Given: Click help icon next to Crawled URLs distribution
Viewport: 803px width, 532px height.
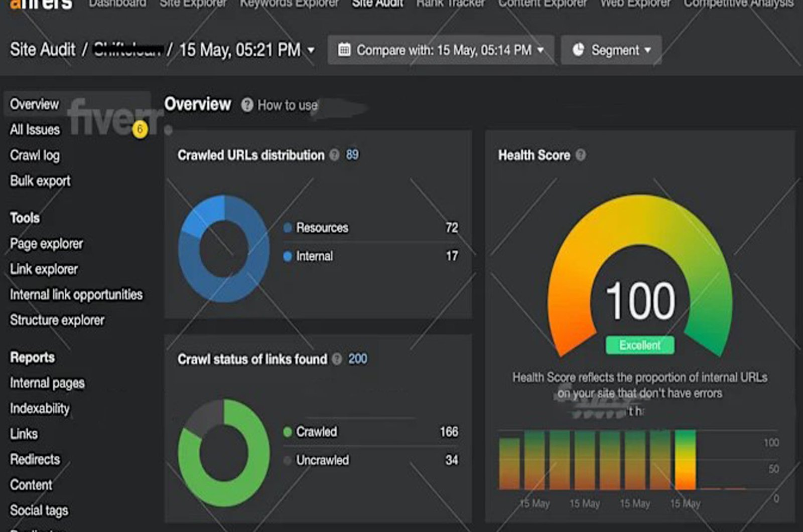Looking at the screenshot, I should point(334,155).
